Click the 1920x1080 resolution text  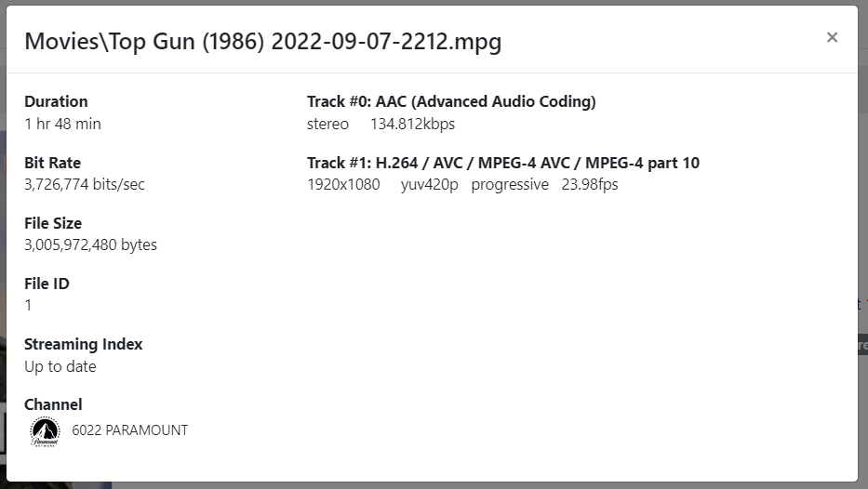343,184
